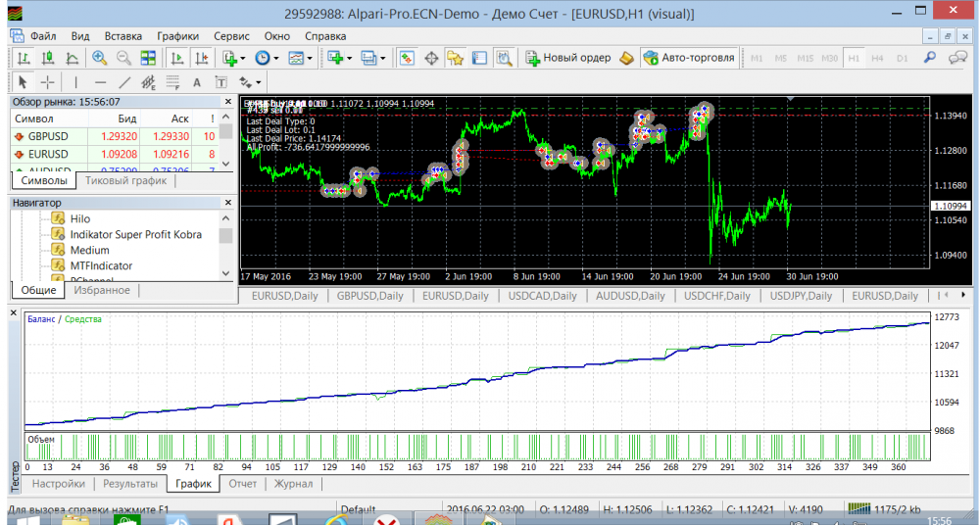Click the blue search magnifier icon
Screen dimensions: 980x525
click(930, 58)
